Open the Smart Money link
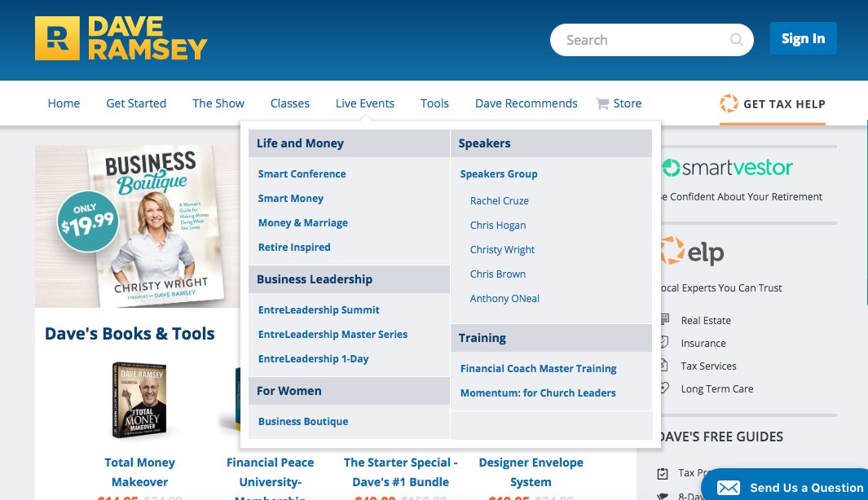The image size is (868, 500). point(291,198)
